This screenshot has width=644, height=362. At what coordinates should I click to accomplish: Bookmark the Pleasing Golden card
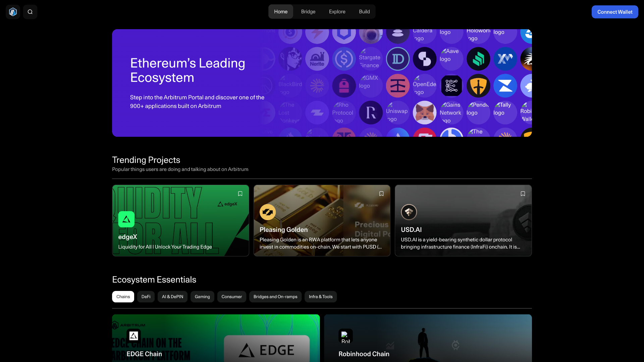click(381, 194)
